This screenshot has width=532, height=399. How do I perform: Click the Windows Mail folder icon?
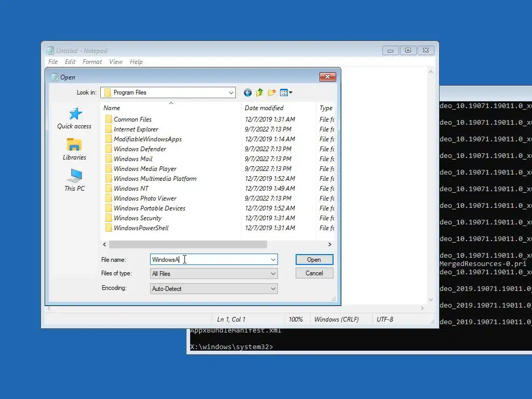click(x=109, y=158)
